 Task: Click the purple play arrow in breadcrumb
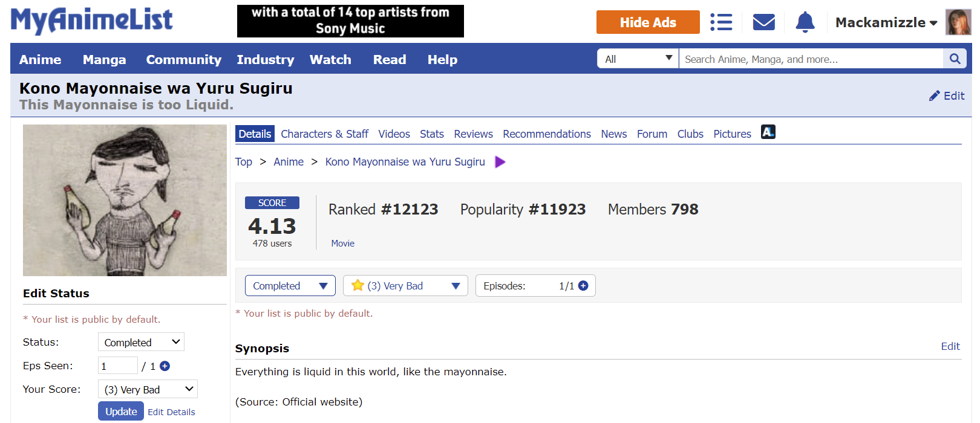tap(500, 162)
